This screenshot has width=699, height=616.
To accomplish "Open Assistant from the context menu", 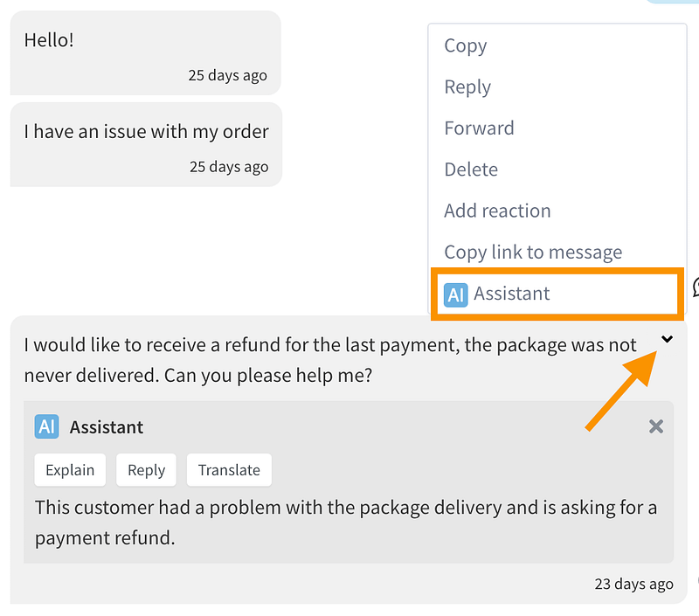I will point(512,294).
